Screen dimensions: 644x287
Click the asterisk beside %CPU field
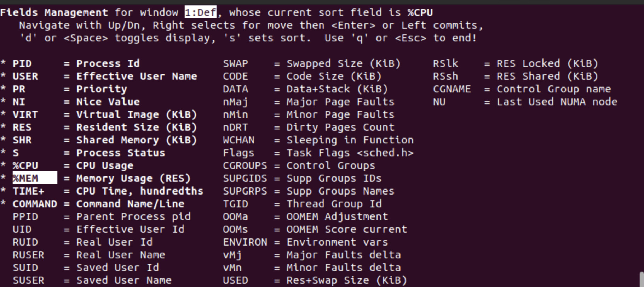click(x=3, y=165)
